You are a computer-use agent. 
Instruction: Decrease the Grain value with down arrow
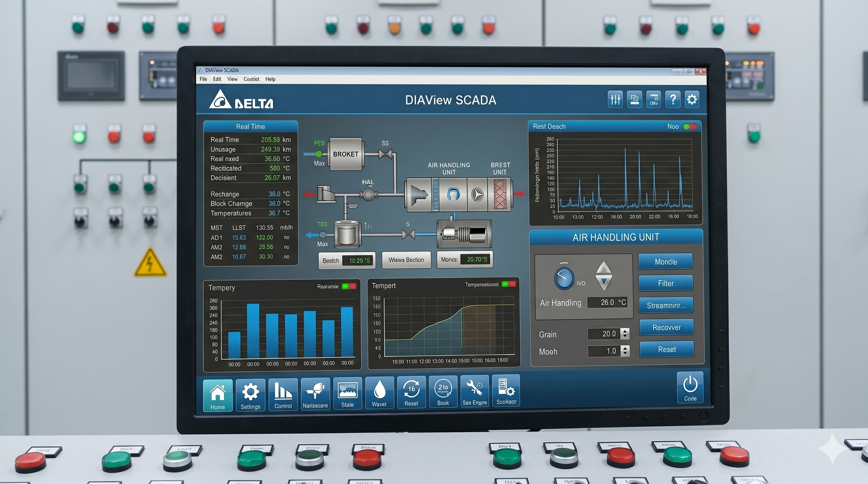pos(625,337)
